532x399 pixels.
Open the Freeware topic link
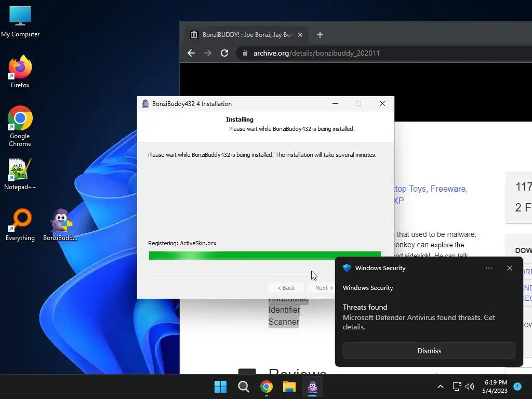pos(449,189)
